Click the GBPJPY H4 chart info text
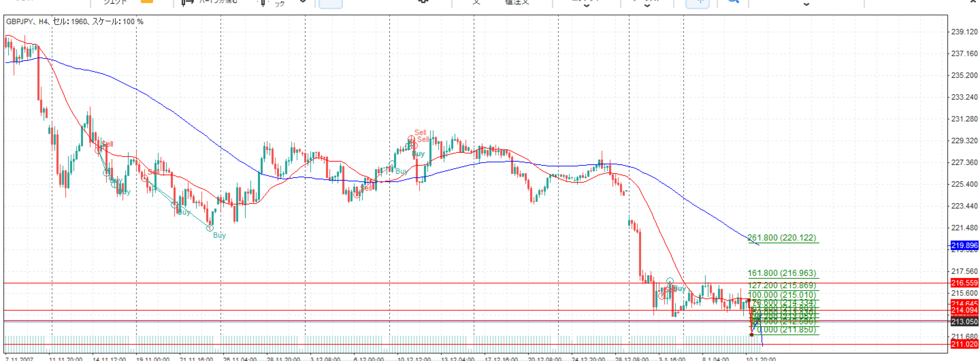The height and width of the screenshot is (361, 980). [x=75, y=22]
